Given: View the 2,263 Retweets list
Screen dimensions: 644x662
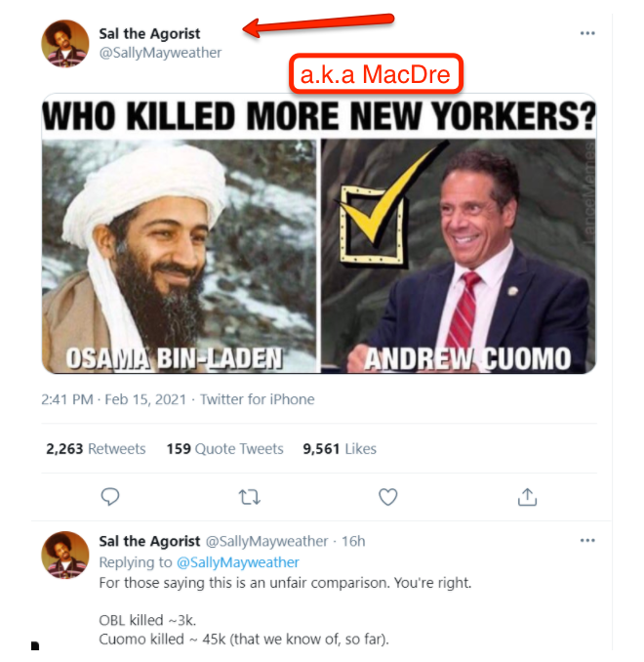Looking at the screenshot, I should [96, 449].
